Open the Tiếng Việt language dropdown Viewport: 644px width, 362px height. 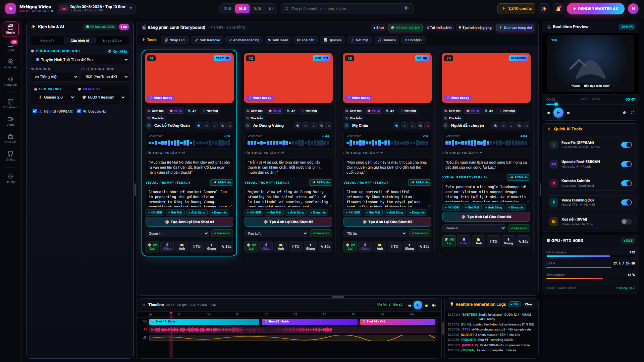click(x=55, y=77)
